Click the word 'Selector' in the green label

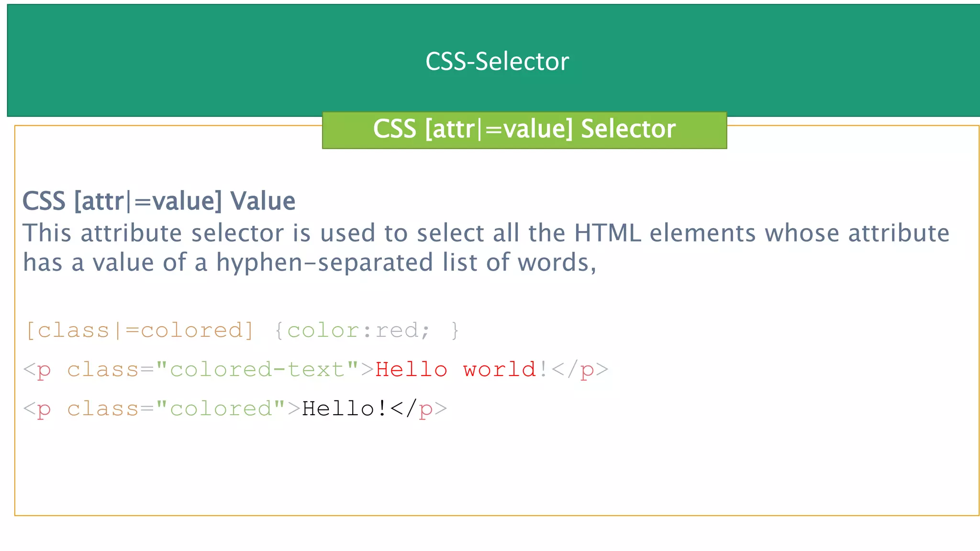628,130
